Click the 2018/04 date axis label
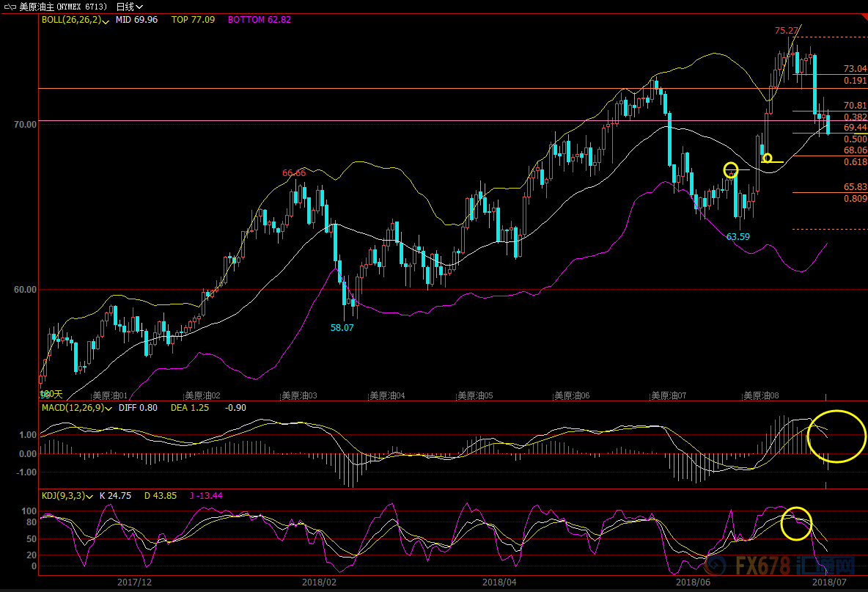Viewport: 868px width, 592px height. click(x=499, y=582)
